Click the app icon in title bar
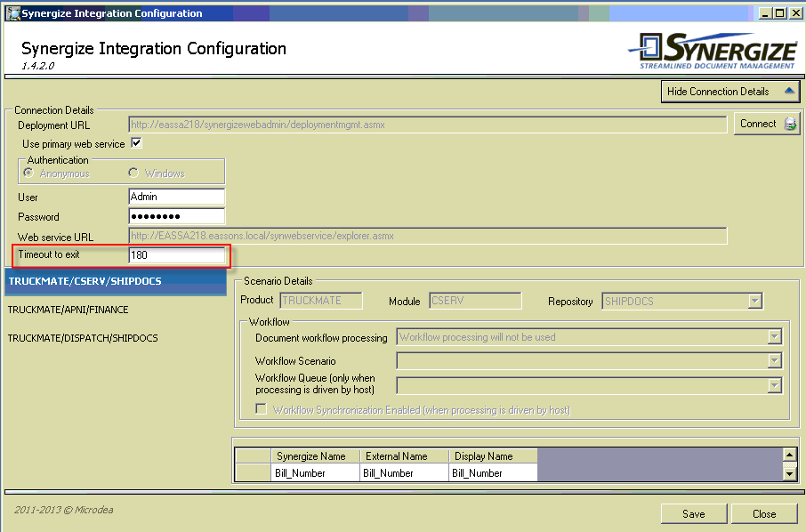This screenshot has height=532, width=806. point(12,13)
